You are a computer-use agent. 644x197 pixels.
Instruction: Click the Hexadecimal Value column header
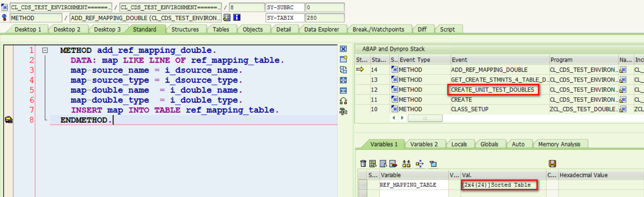[601, 175]
